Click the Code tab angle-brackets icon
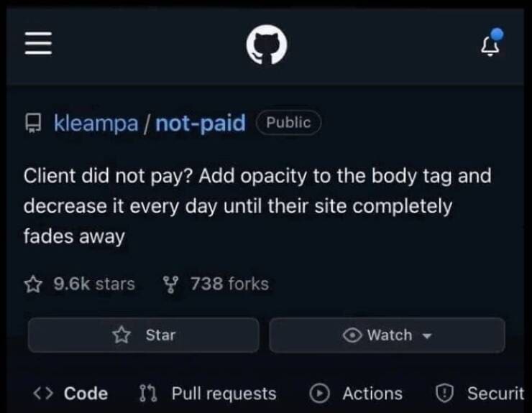Screen dimensions: 532x413 tap(43, 394)
